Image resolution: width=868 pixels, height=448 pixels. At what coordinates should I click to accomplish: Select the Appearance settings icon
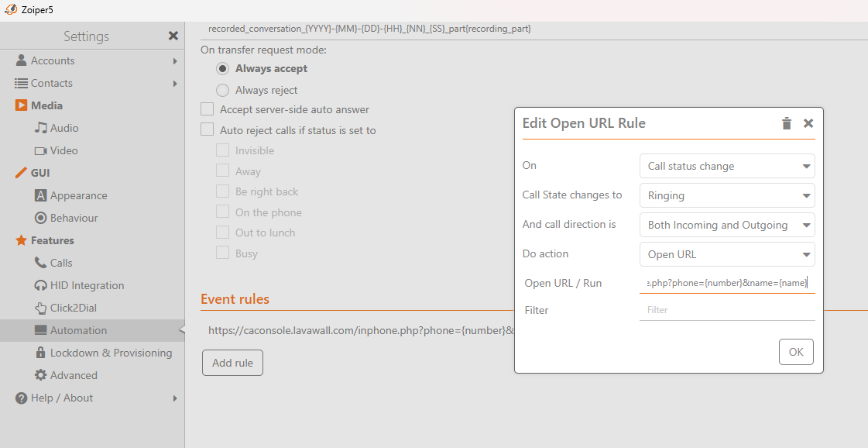click(x=41, y=195)
